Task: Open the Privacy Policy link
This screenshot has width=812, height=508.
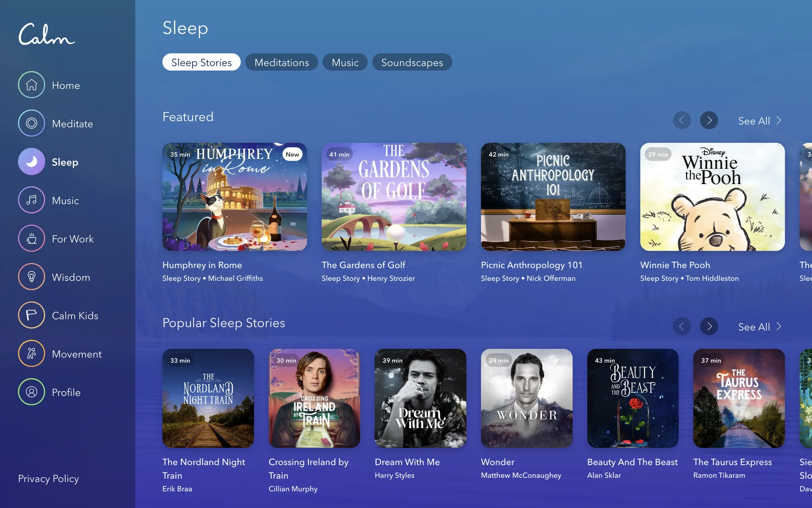Action: coord(49,478)
